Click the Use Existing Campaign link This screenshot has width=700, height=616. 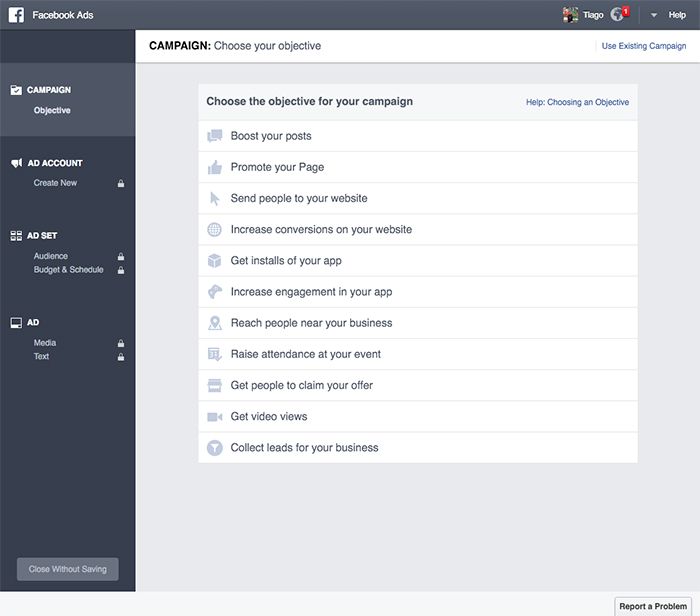coord(644,46)
